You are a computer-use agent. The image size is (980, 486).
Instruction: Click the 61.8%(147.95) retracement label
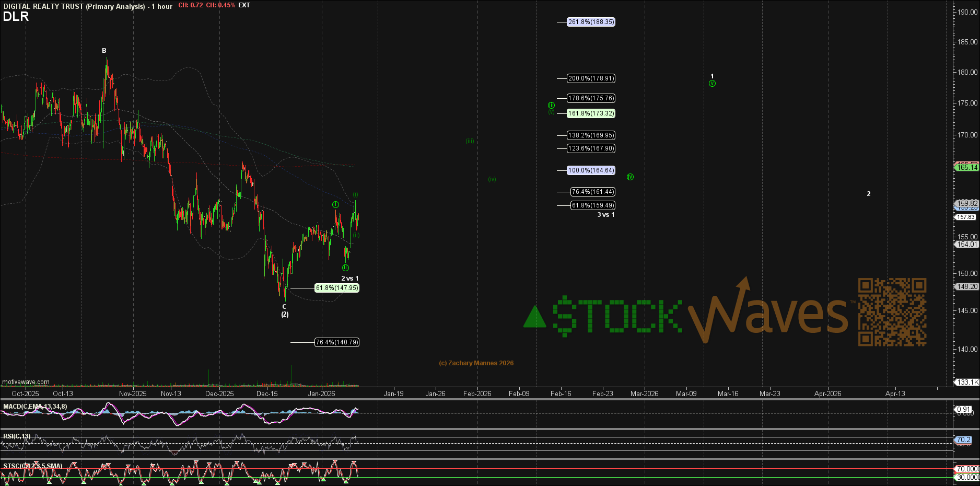coord(337,288)
